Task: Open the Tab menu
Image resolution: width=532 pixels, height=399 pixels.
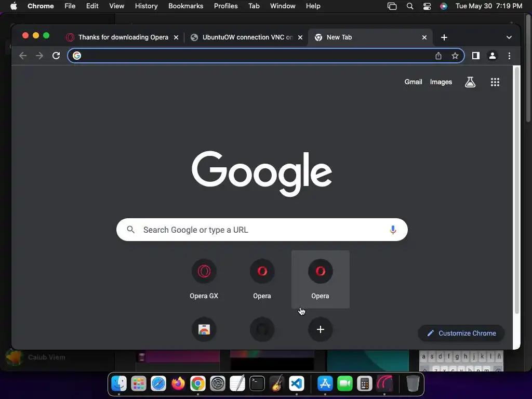Action: pyautogui.click(x=254, y=6)
